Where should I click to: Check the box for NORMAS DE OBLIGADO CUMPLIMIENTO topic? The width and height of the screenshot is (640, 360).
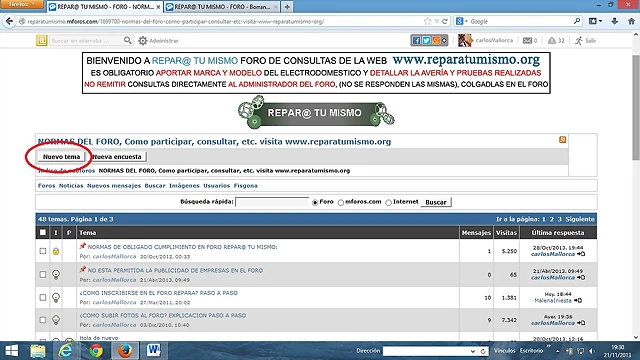(x=43, y=251)
